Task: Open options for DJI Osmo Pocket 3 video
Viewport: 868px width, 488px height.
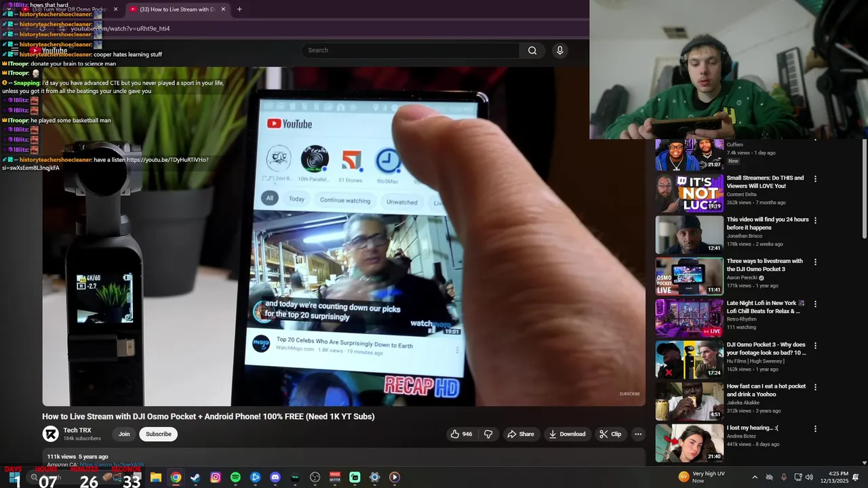Action: pos(815,345)
